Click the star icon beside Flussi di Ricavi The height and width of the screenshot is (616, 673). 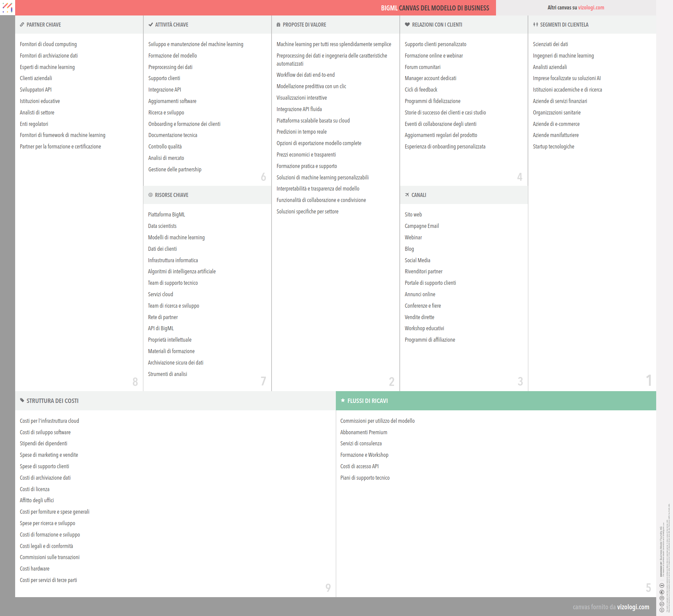pyautogui.click(x=343, y=400)
